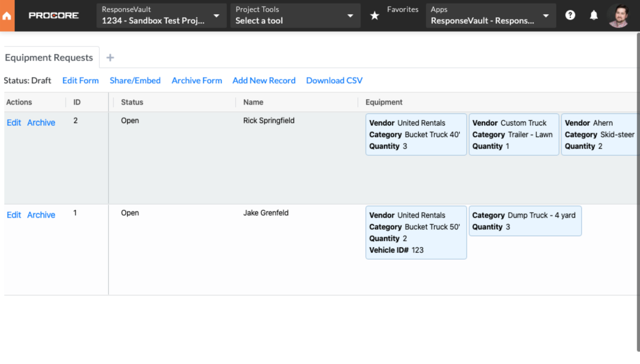The width and height of the screenshot is (640, 364).
Task: Click the Archive Form link
Action: [197, 81]
